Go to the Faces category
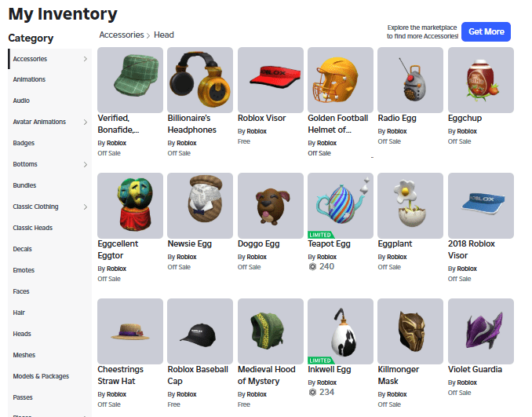Viewport: 532px width, 417px height. point(21,291)
